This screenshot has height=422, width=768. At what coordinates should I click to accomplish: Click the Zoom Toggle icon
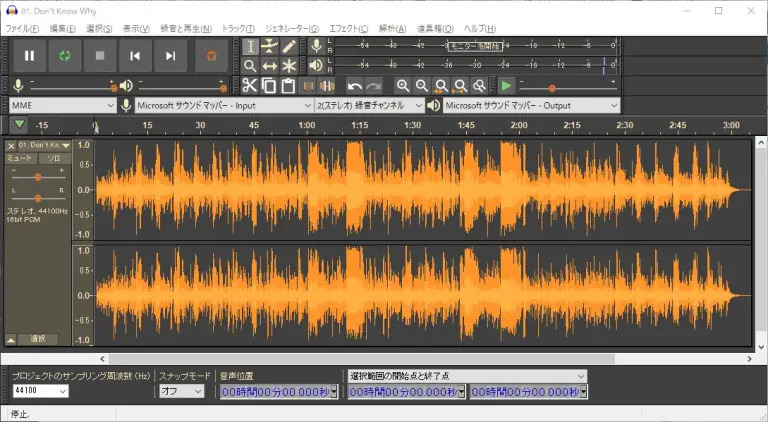point(479,86)
